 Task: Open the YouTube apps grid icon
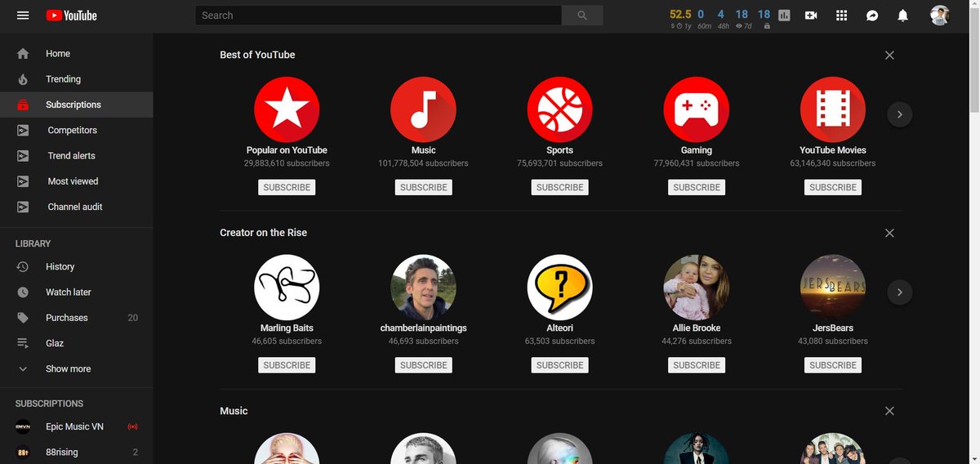[842, 16]
